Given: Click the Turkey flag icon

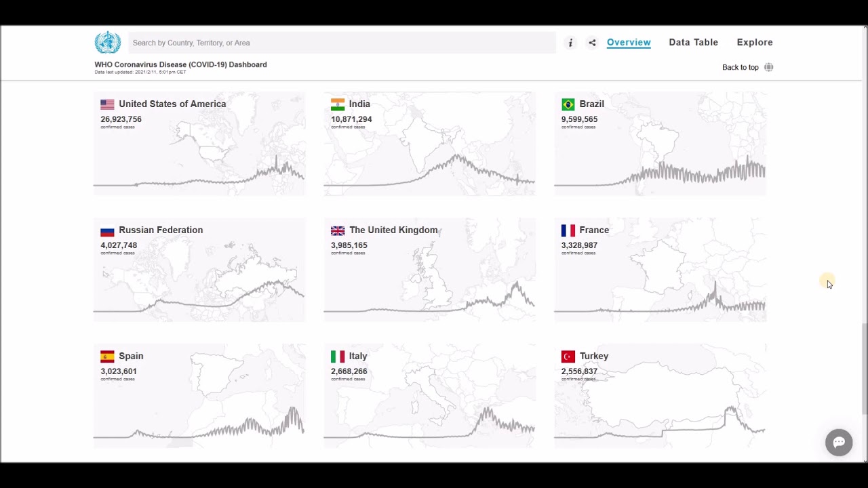Looking at the screenshot, I should tap(568, 357).
